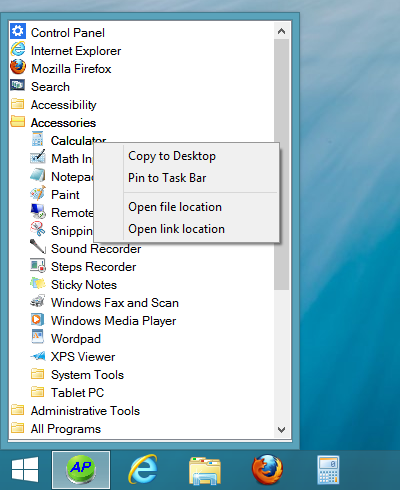400x490 pixels.
Task: Click the Sound Recorder microphone icon
Action: 38,247
